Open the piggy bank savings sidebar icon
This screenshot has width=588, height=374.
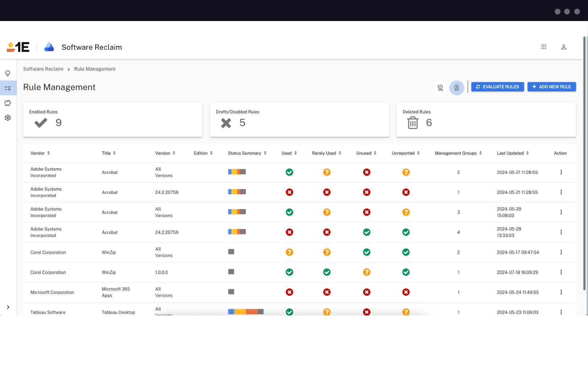(8, 103)
